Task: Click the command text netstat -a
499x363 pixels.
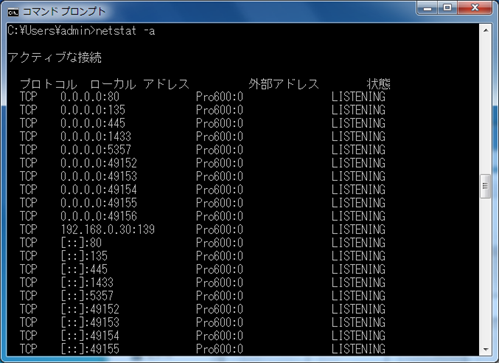Action: point(125,31)
